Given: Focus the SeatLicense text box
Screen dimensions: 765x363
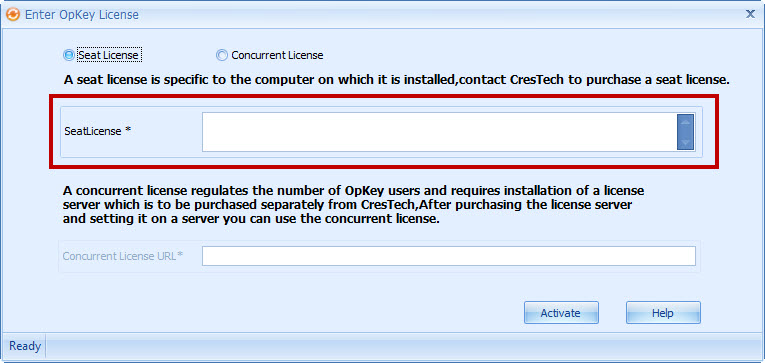Looking at the screenshot, I should (439, 132).
